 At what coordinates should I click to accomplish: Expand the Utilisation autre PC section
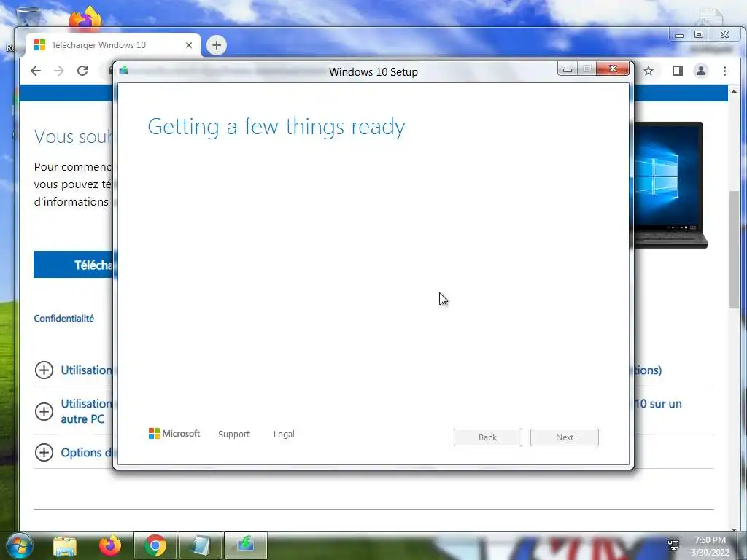pyautogui.click(x=44, y=411)
